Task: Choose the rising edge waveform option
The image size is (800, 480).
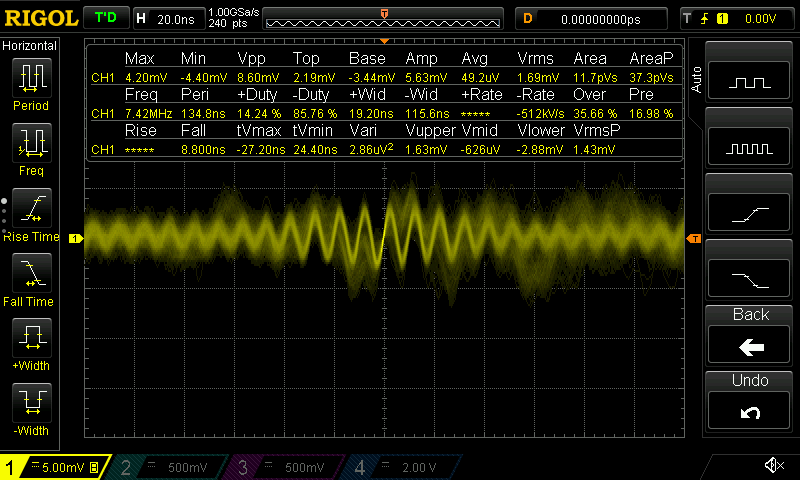Action: point(750,212)
